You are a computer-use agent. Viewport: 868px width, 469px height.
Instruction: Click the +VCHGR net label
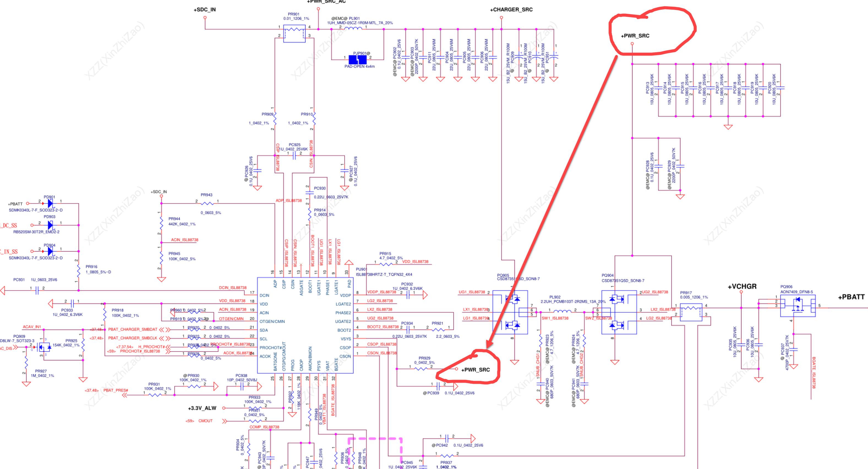point(742,286)
